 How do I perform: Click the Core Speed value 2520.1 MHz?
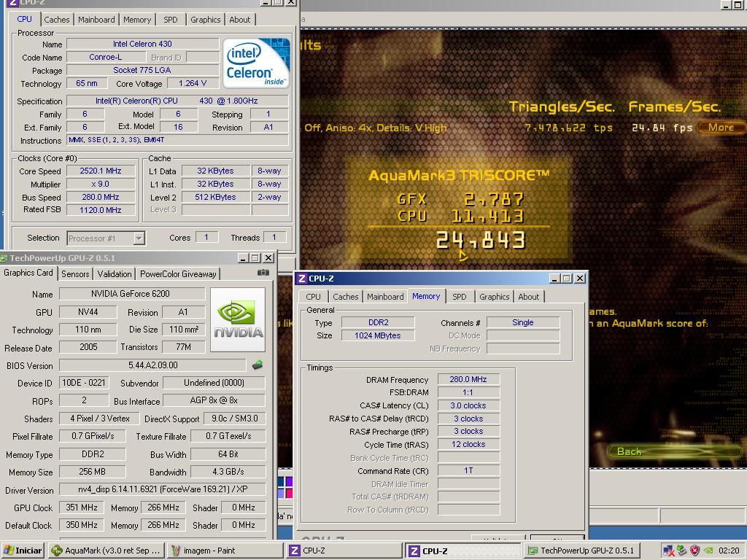point(101,171)
